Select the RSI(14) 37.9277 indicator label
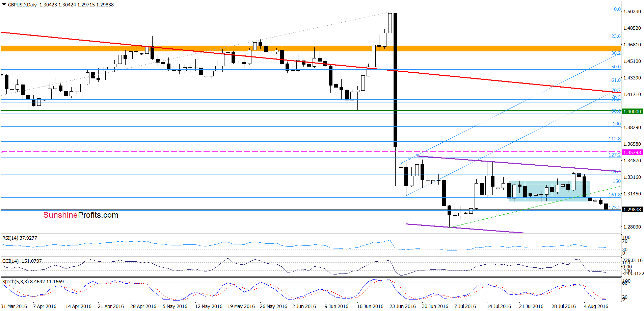Image resolution: width=644 pixels, height=311 pixels. [x=20, y=238]
